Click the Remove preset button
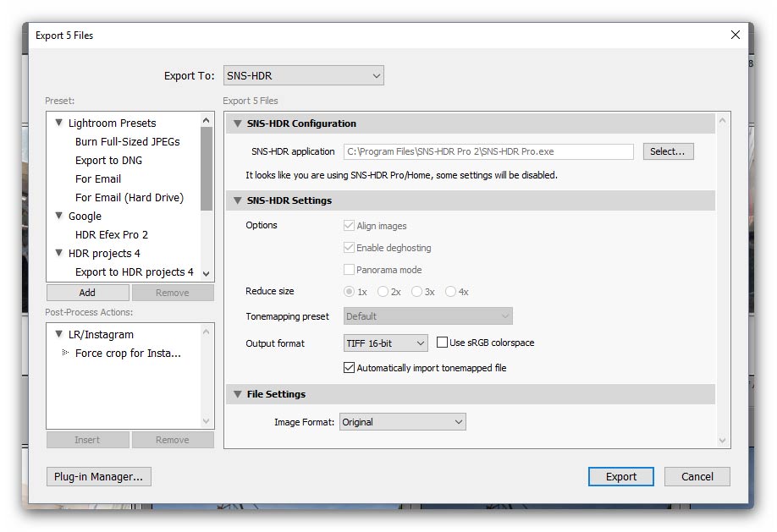The height and width of the screenshot is (532, 777). pos(173,293)
